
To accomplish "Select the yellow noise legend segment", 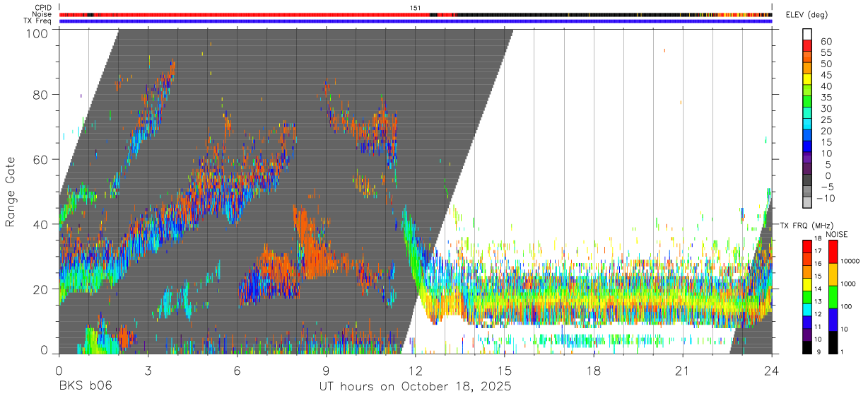I will 834,274.
